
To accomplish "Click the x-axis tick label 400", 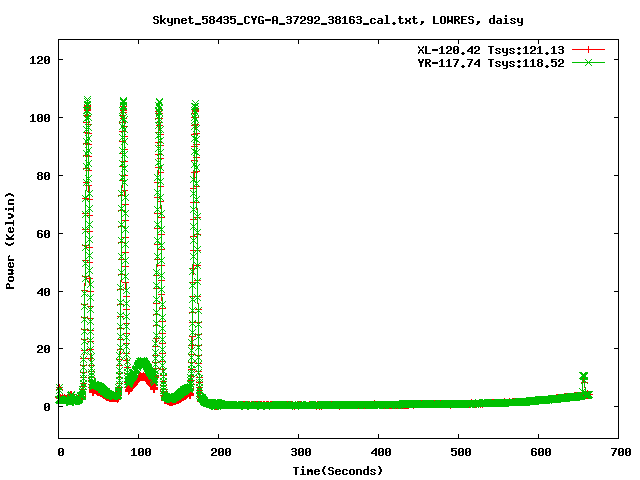I will click(x=380, y=452).
